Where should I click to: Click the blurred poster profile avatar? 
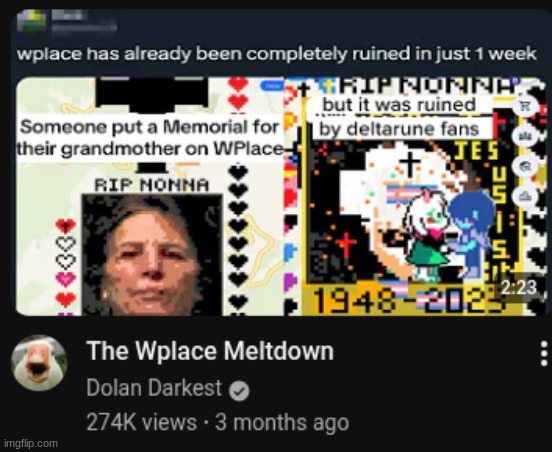point(32,21)
